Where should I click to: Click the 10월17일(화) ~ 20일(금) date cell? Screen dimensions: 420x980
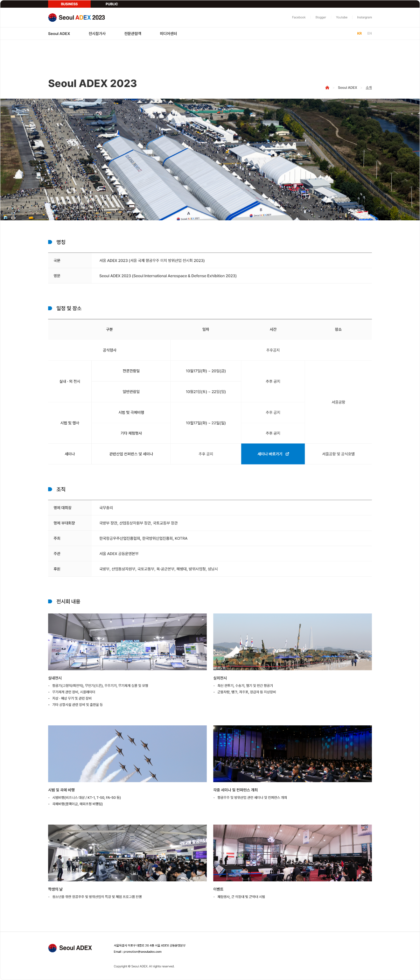pos(205,371)
